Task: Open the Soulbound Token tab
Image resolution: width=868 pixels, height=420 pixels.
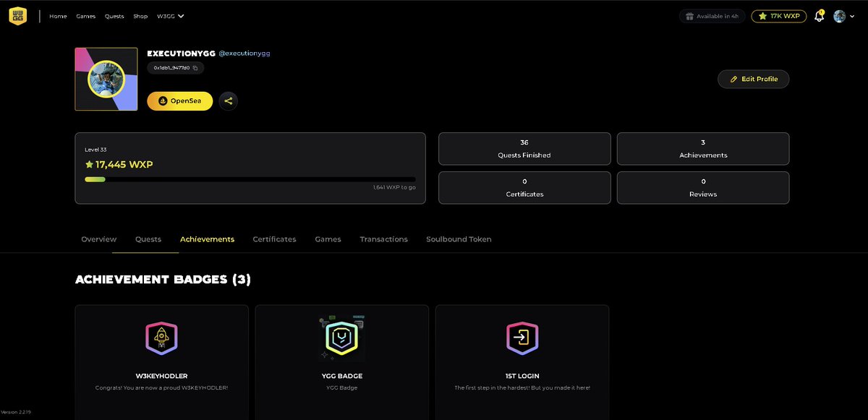Action: [x=459, y=239]
